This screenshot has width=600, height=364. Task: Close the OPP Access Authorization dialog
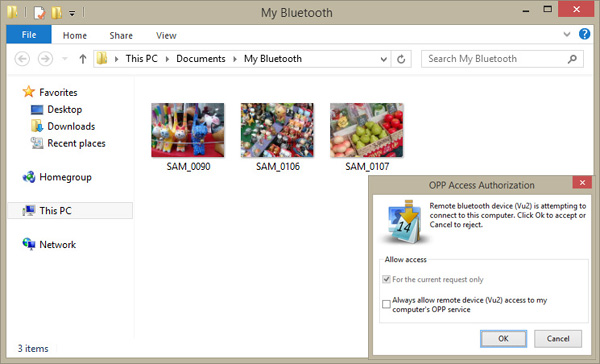point(582,183)
